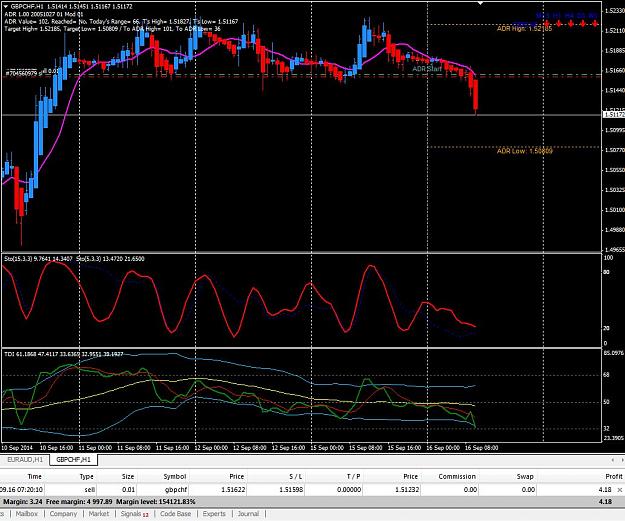Click the TDI indicator label
This screenshot has height=521, width=625.
(63, 354)
